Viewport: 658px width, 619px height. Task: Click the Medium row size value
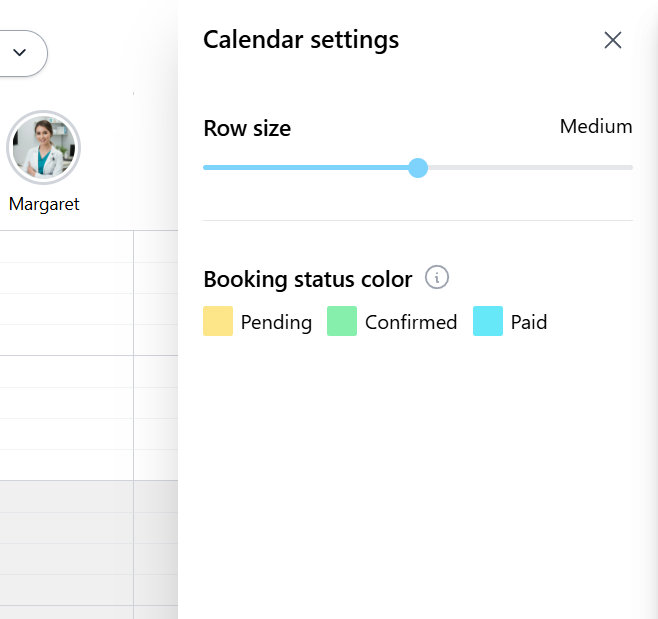click(595, 127)
